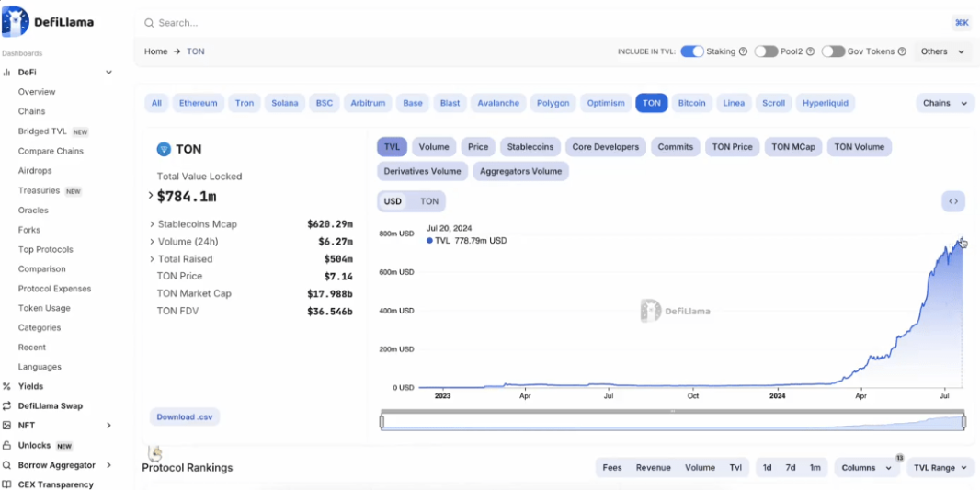Screen dimensions: 980x490
Task: Expand the Borrow Aggregator section
Action: point(108,465)
